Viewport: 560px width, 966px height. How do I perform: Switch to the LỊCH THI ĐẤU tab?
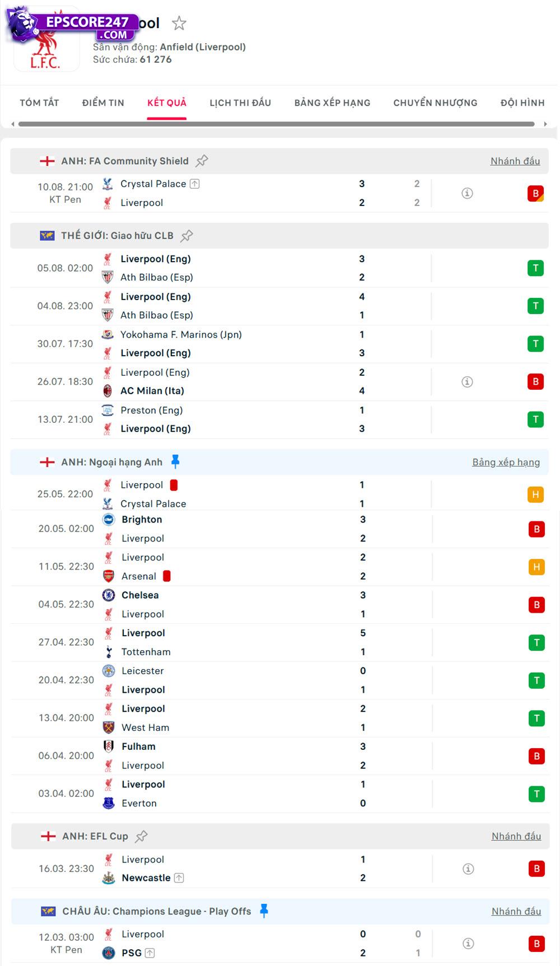(x=240, y=102)
